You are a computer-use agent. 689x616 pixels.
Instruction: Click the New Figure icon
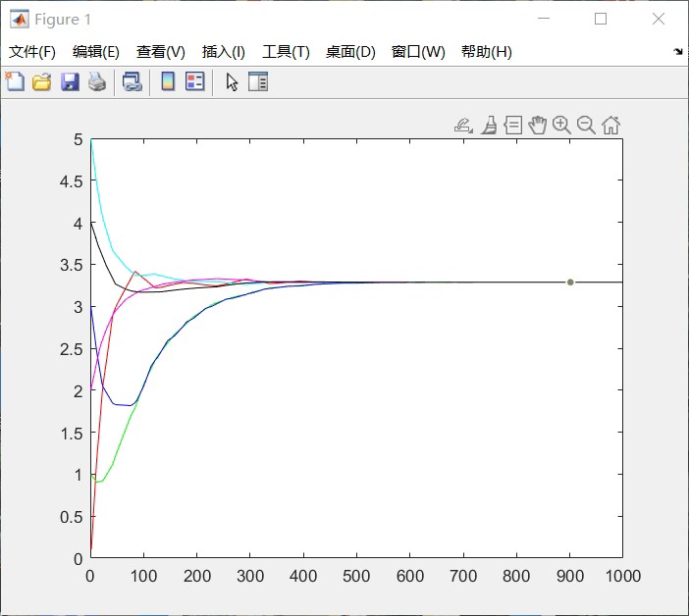(x=15, y=81)
